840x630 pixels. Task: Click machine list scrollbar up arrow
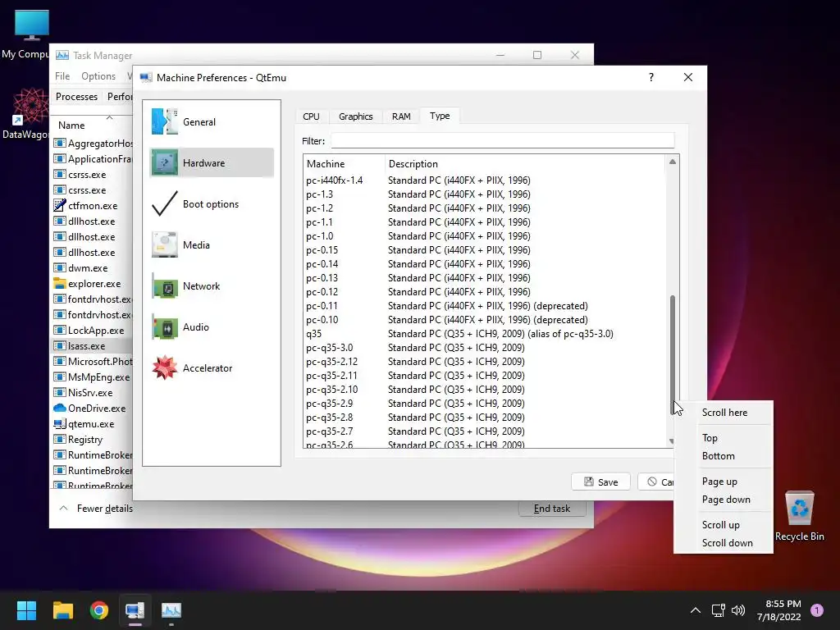click(x=673, y=162)
